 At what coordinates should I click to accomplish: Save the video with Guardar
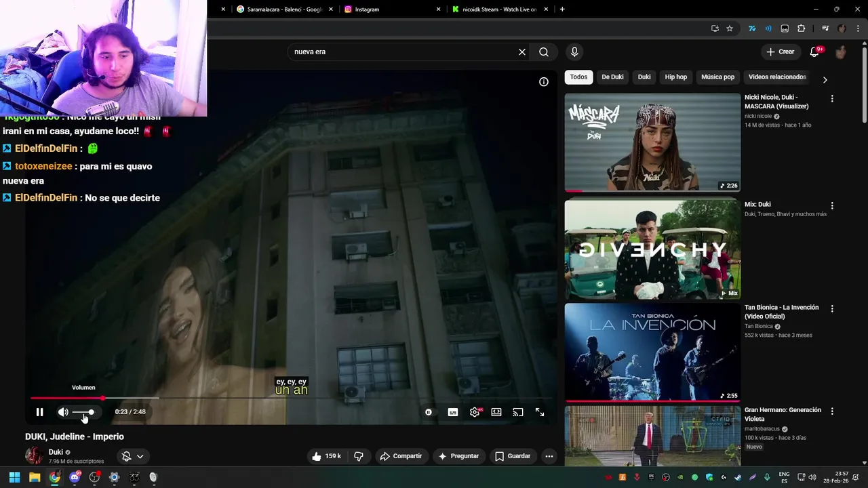pos(513,456)
